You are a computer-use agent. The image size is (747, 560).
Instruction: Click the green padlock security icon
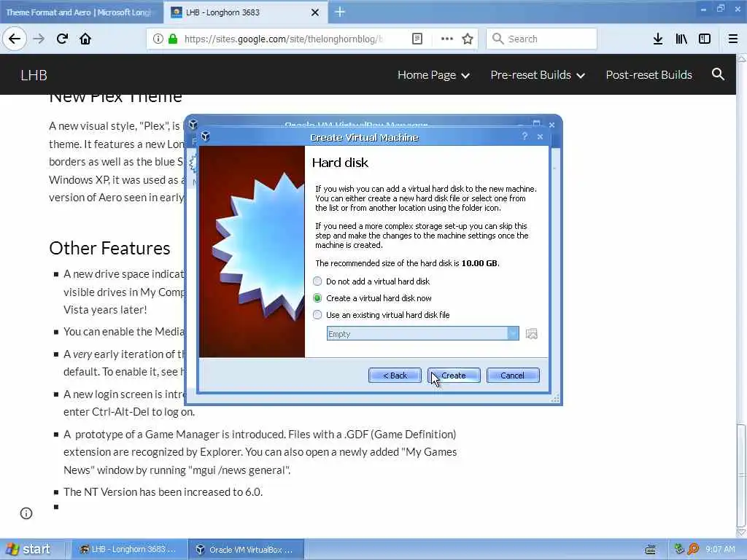[173, 39]
